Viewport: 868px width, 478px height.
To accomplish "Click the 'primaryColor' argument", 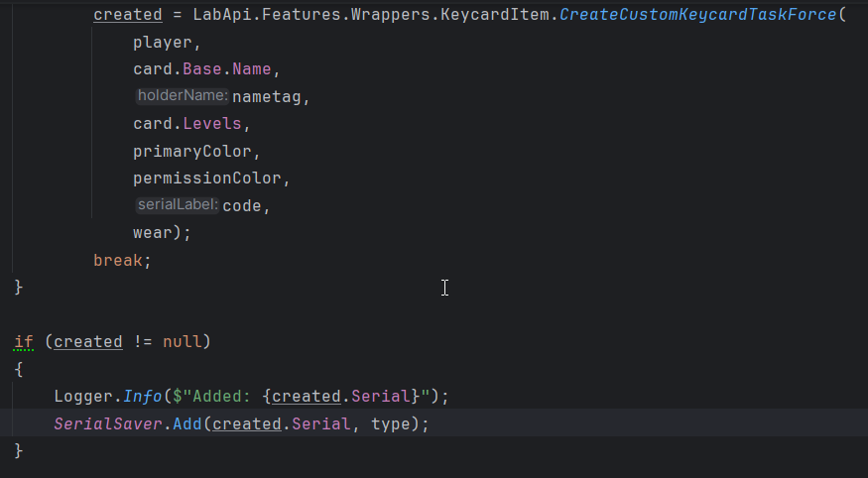I will coord(192,151).
